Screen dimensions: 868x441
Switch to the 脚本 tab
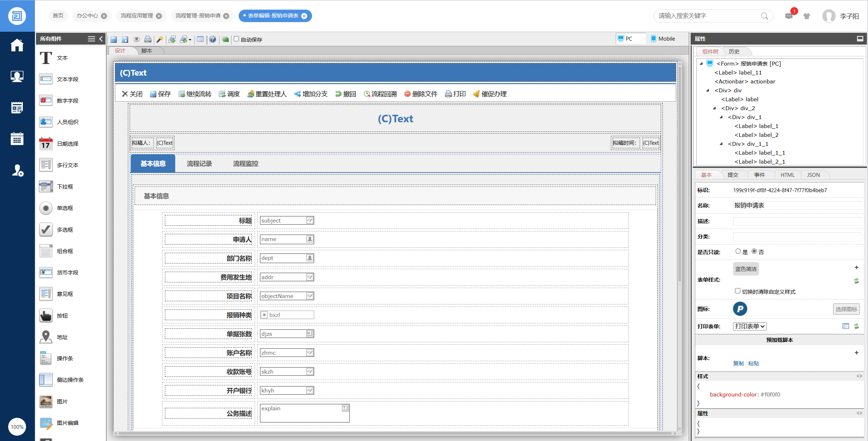coord(147,51)
